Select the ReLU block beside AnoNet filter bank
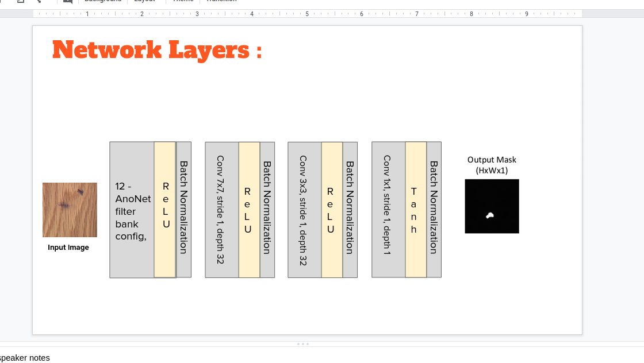644x363 pixels. coord(165,210)
